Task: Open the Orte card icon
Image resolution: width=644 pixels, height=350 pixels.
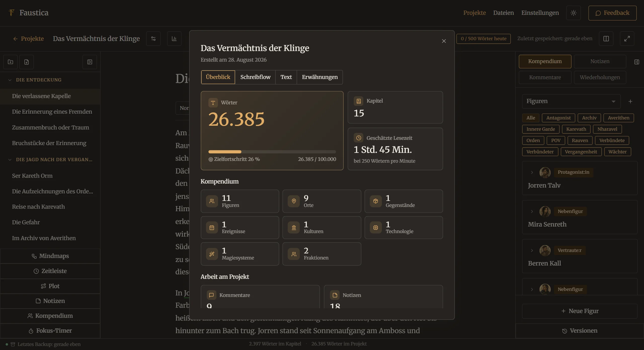Action: pyautogui.click(x=294, y=201)
